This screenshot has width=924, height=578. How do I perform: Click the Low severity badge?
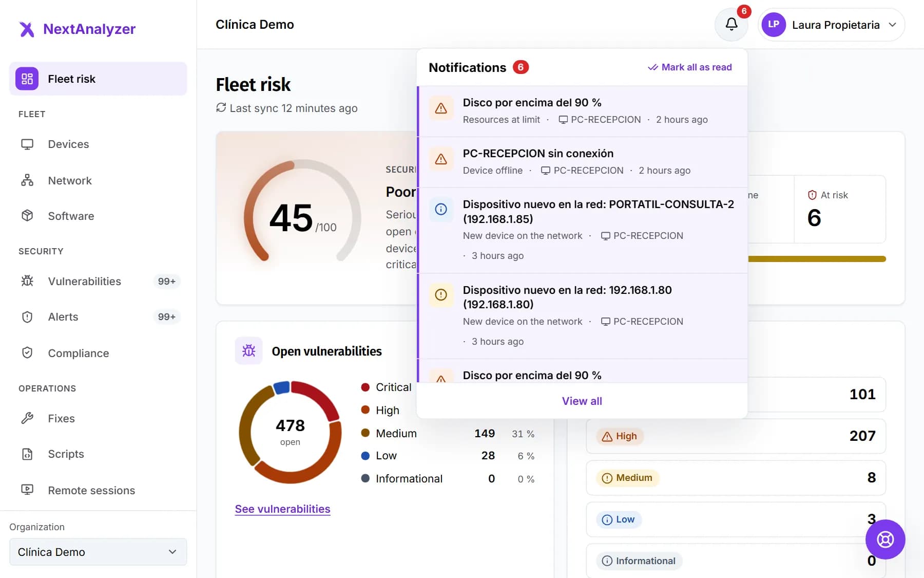[619, 519]
